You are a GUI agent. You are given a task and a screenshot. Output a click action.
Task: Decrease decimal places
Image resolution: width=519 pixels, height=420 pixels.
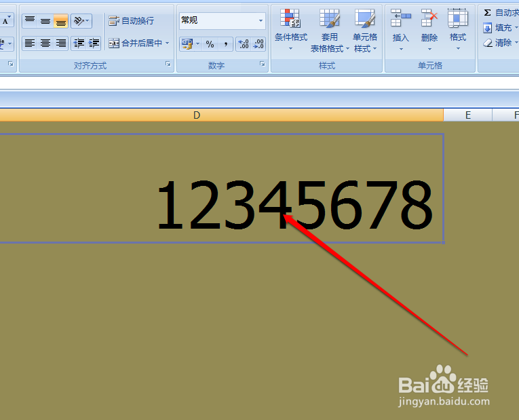click(258, 43)
